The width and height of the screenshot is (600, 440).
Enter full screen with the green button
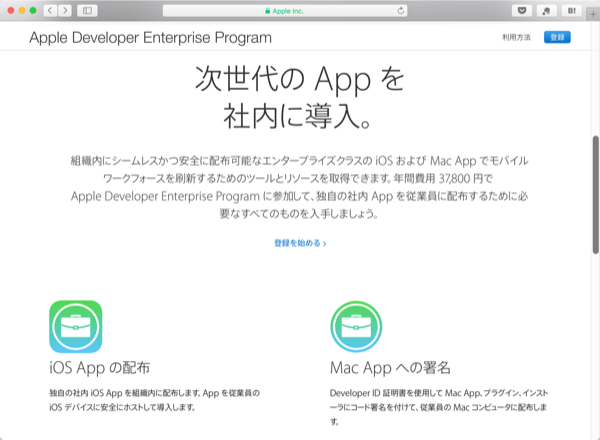coord(33,11)
